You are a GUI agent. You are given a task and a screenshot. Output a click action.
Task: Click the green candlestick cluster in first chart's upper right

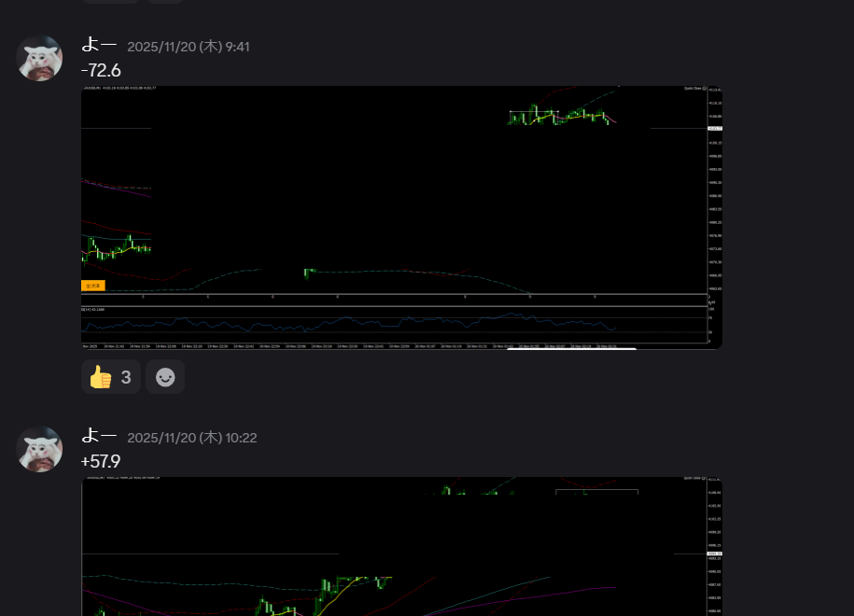point(560,117)
